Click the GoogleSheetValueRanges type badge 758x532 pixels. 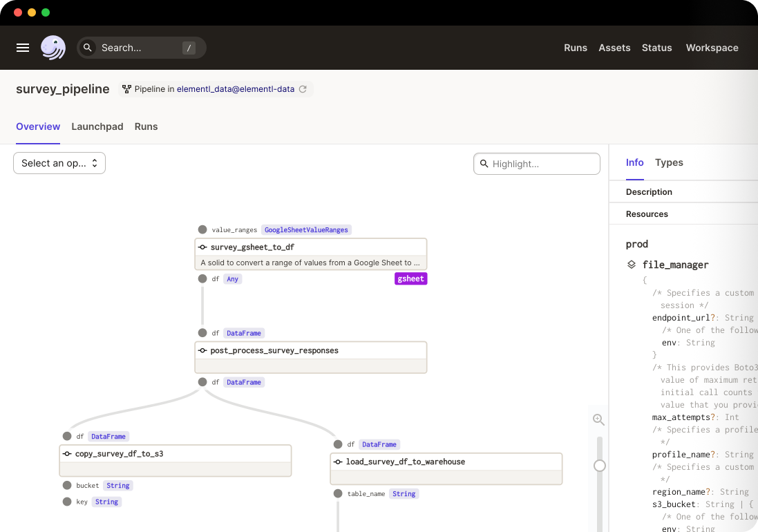click(x=307, y=229)
